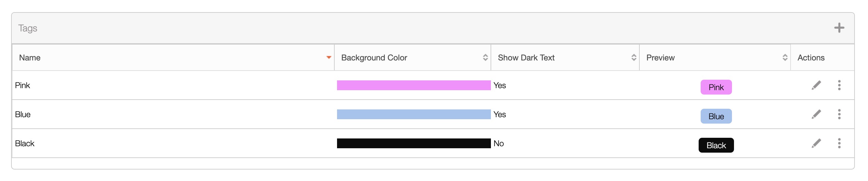Open more options for Pink tag
Image resolution: width=868 pixels, height=181 pixels.
pos(839,85)
